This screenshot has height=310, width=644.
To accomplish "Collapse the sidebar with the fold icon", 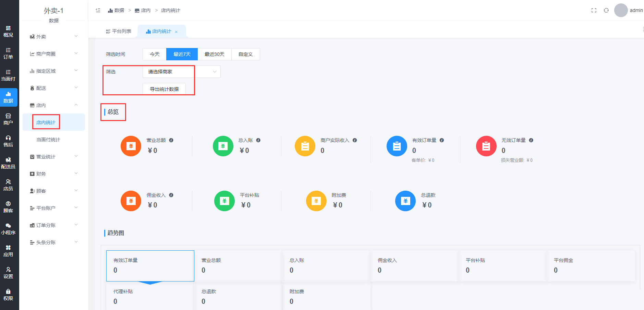I will point(98,10).
